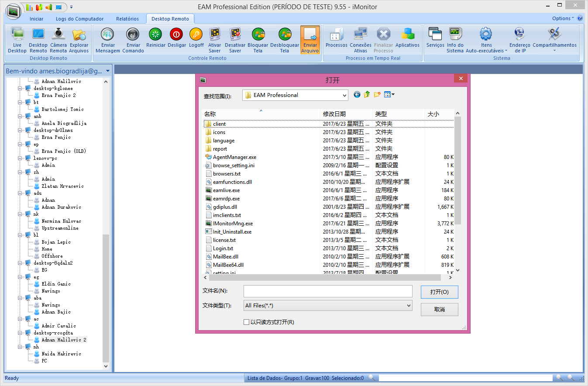Screen dimensions: 588x386
Task: Launch the Câmera Remota tool
Action: tap(58, 40)
